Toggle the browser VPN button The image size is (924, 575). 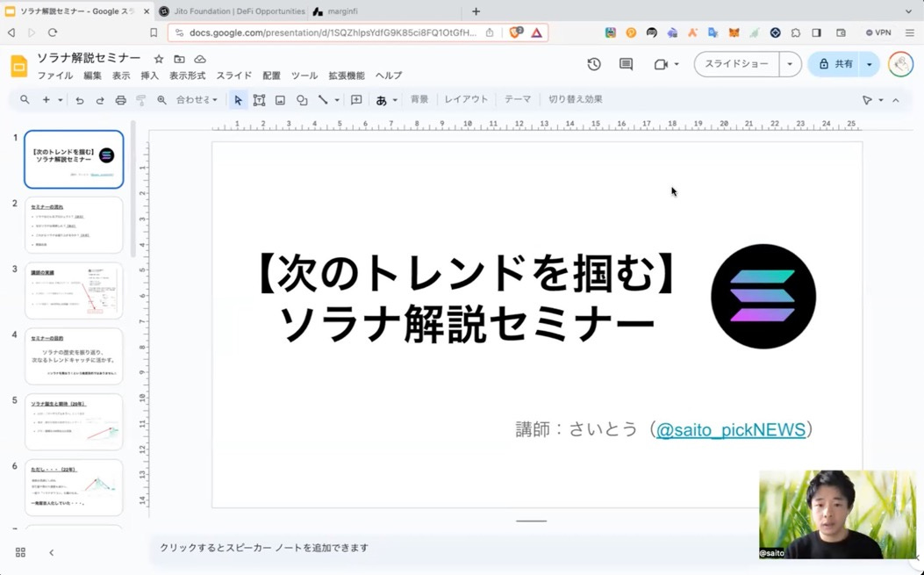tap(878, 33)
